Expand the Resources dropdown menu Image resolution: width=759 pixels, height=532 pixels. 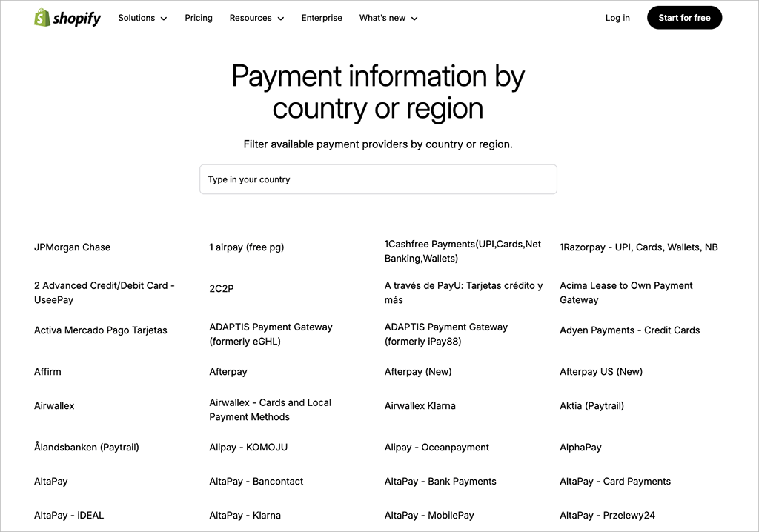click(x=256, y=18)
